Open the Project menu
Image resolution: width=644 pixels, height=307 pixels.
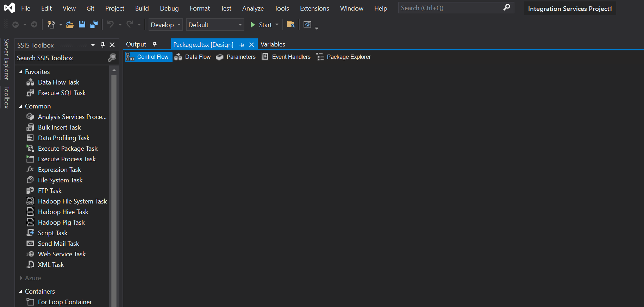point(115,8)
